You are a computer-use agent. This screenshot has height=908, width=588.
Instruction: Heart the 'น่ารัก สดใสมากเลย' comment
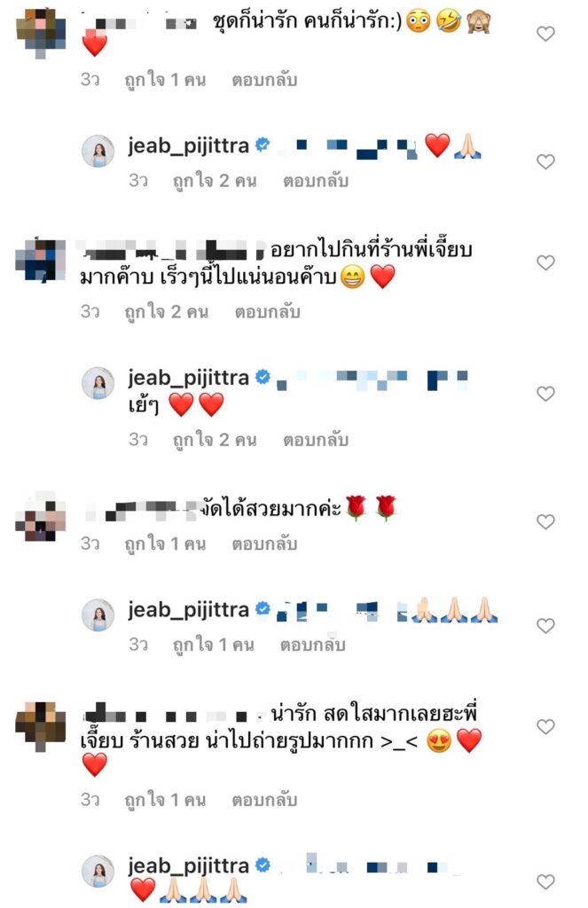[545, 727]
